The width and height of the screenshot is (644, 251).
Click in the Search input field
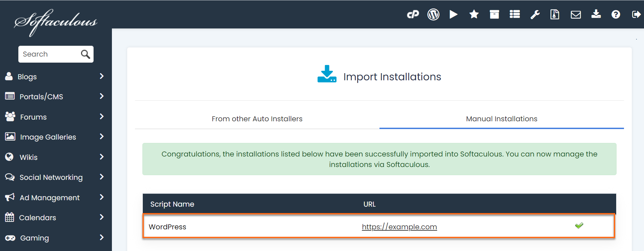[x=49, y=54]
